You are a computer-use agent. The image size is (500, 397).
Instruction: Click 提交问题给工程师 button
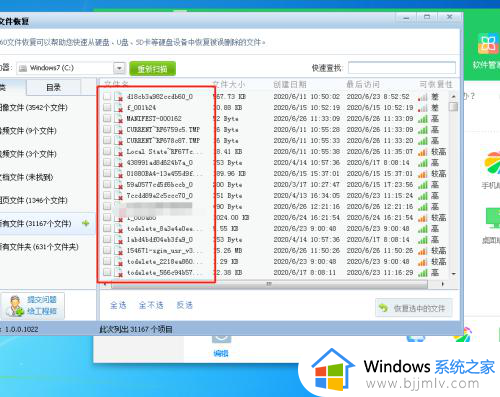(x=33, y=306)
